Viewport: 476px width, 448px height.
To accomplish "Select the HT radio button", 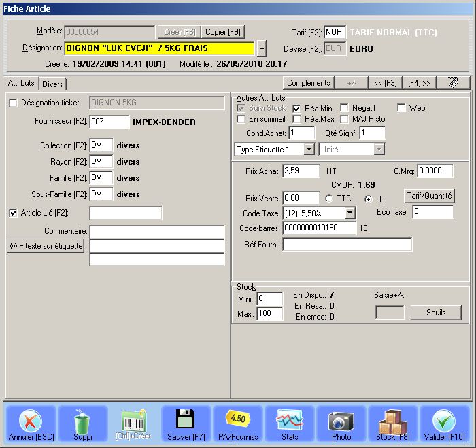I will click(369, 199).
